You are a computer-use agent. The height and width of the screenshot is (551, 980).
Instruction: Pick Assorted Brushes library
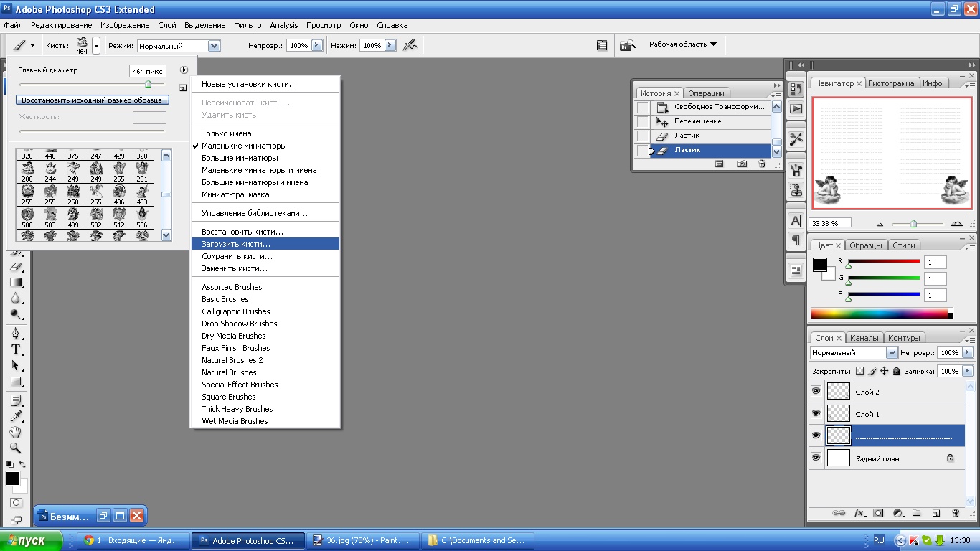point(265,287)
